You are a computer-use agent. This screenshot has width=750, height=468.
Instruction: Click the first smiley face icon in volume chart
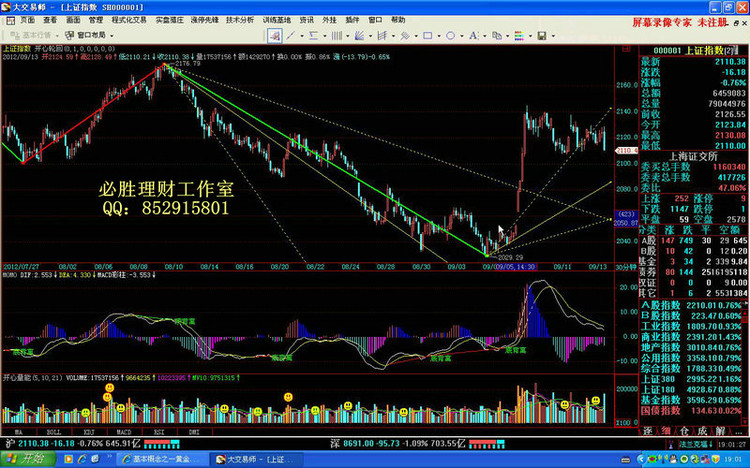[x=86, y=411]
